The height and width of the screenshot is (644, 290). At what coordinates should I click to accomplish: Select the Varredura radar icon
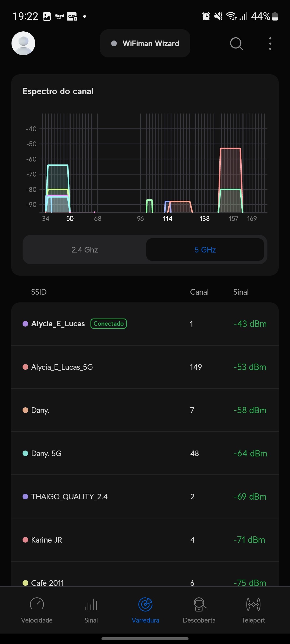coord(145,604)
